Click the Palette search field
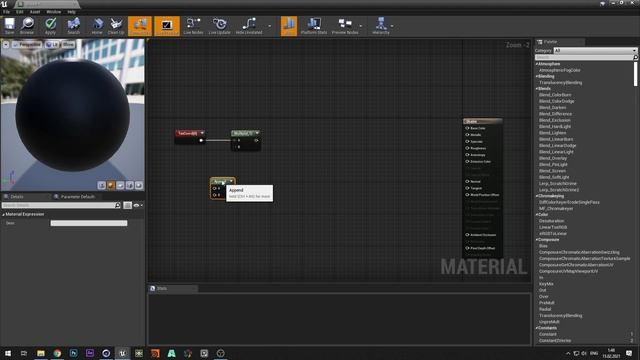 [584, 58]
